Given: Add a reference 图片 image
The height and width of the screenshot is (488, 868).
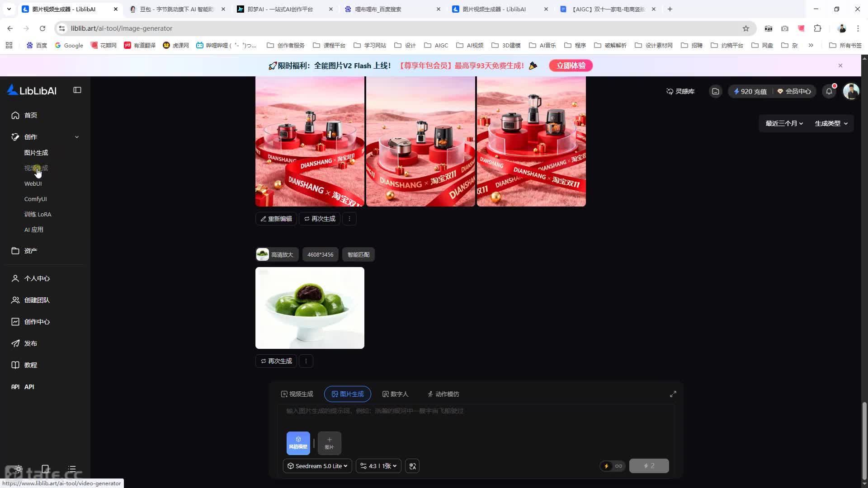Looking at the screenshot, I should 330,443.
